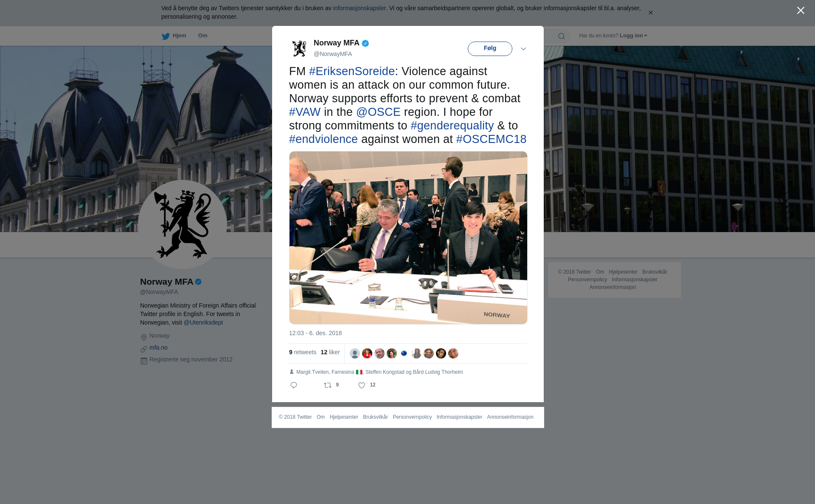Open Norway MFA lion avatar in tweet header
815x504 pixels.
click(x=299, y=48)
